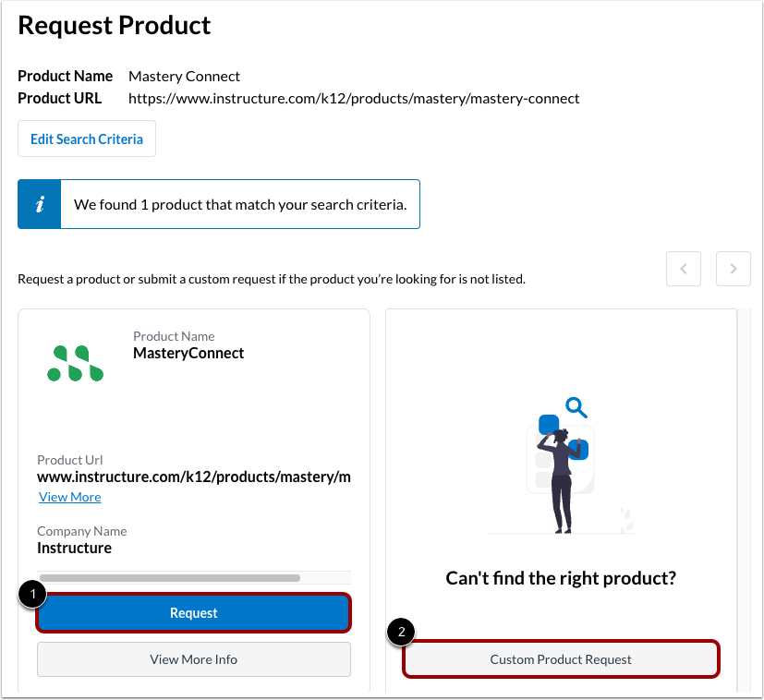Click the Can't find the right product heading
The image size is (764, 700).
(x=561, y=577)
